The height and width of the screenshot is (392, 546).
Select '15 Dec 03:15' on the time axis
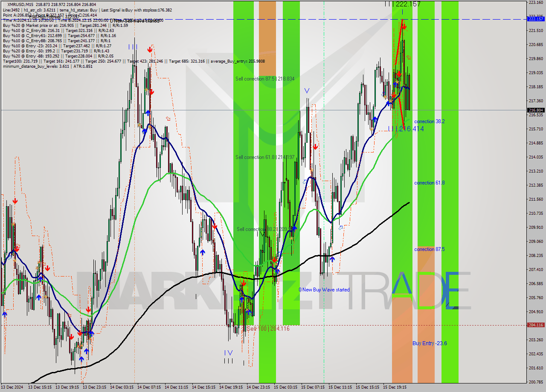point(286,388)
